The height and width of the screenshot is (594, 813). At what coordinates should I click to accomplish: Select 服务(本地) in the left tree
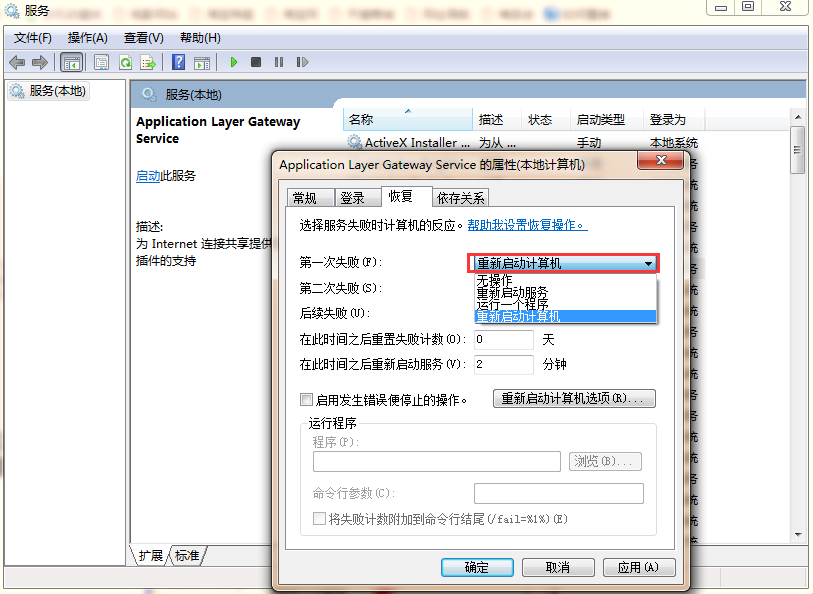[x=48, y=91]
